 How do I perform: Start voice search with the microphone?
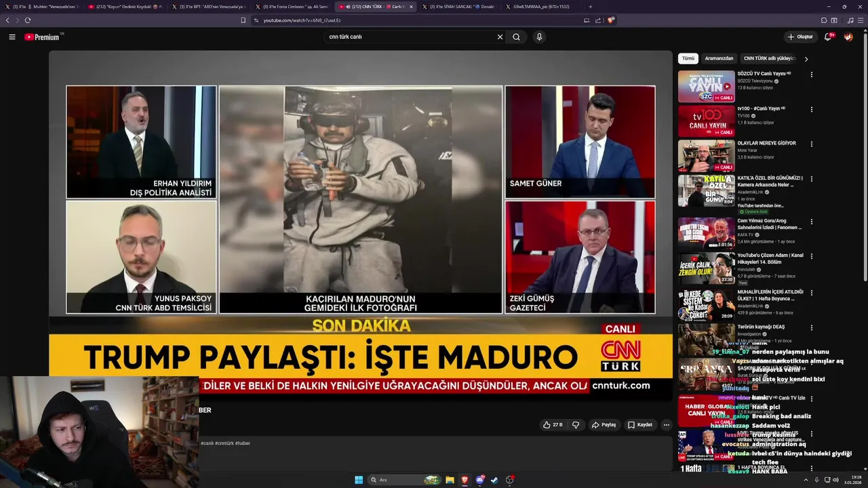point(539,37)
